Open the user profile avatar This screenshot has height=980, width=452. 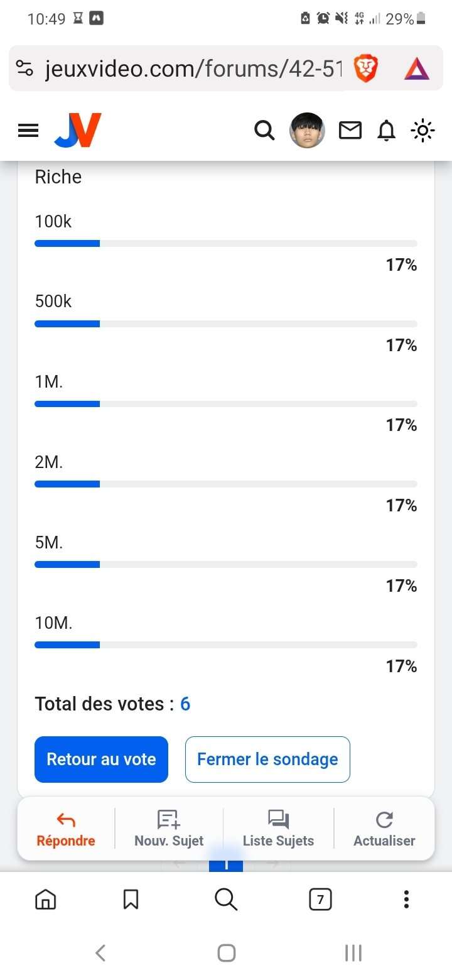pos(307,131)
